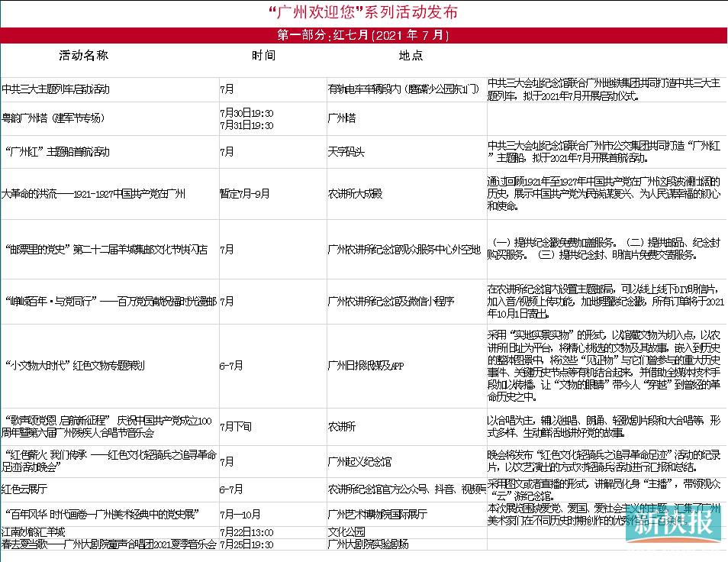Select cell 江南妙韵汇羊城

(x=34, y=531)
